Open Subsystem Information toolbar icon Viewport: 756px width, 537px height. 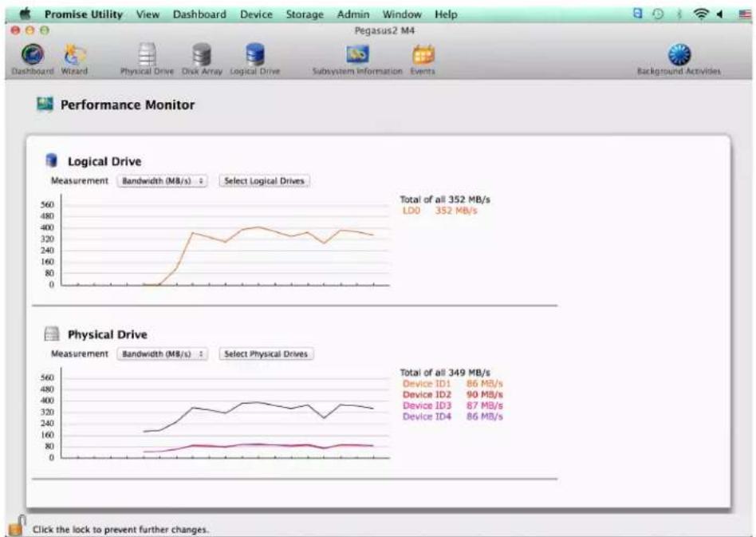[x=357, y=54]
